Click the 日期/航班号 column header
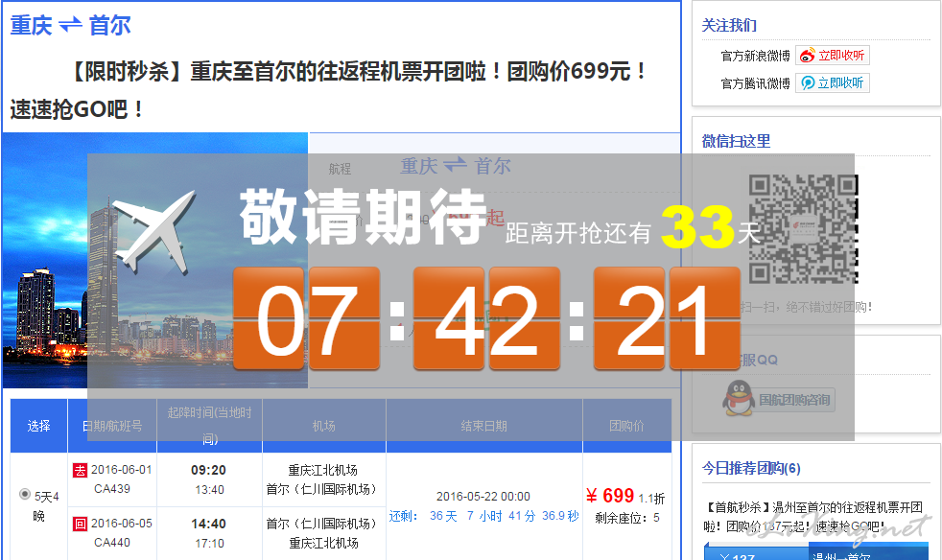This screenshot has height=560, width=942. pos(112,426)
